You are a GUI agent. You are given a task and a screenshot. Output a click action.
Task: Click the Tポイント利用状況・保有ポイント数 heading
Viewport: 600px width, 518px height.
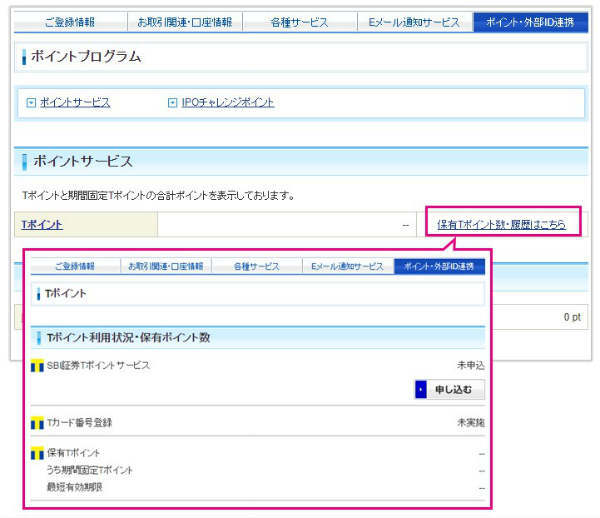pyautogui.click(x=128, y=337)
